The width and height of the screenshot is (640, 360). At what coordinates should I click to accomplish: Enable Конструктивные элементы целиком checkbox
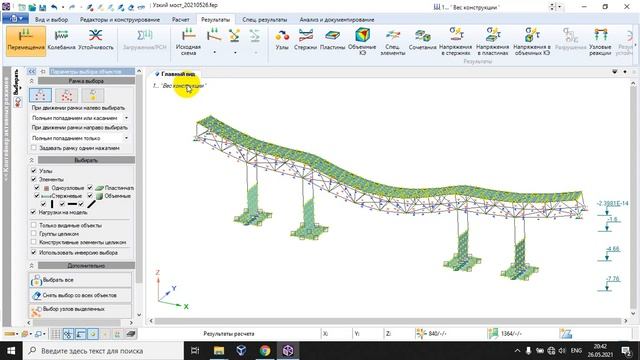point(34,242)
